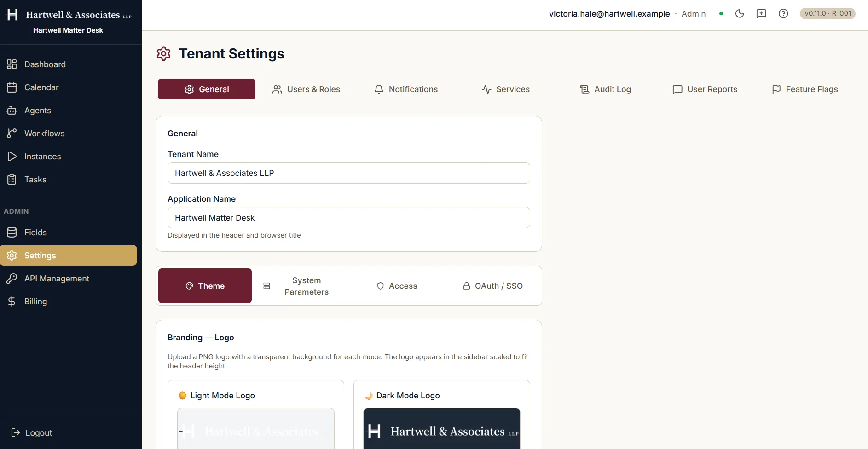Click the v0.11.0 · R-001 version badge

827,13
